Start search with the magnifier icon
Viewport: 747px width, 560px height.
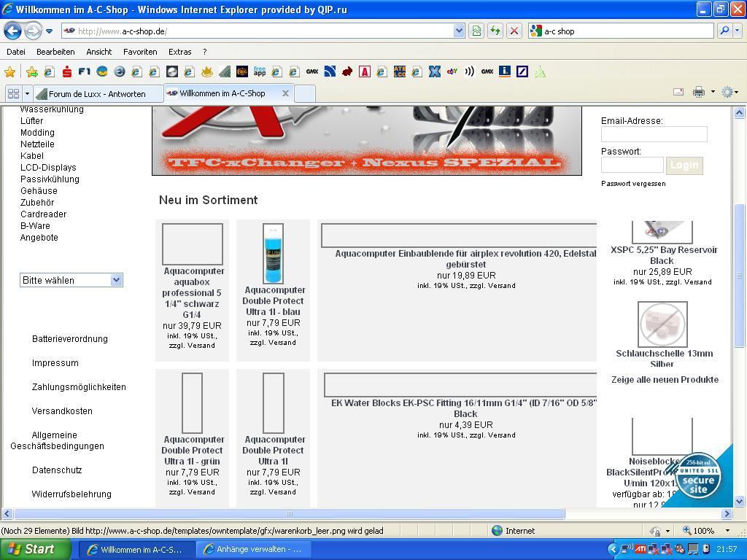pos(724,31)
